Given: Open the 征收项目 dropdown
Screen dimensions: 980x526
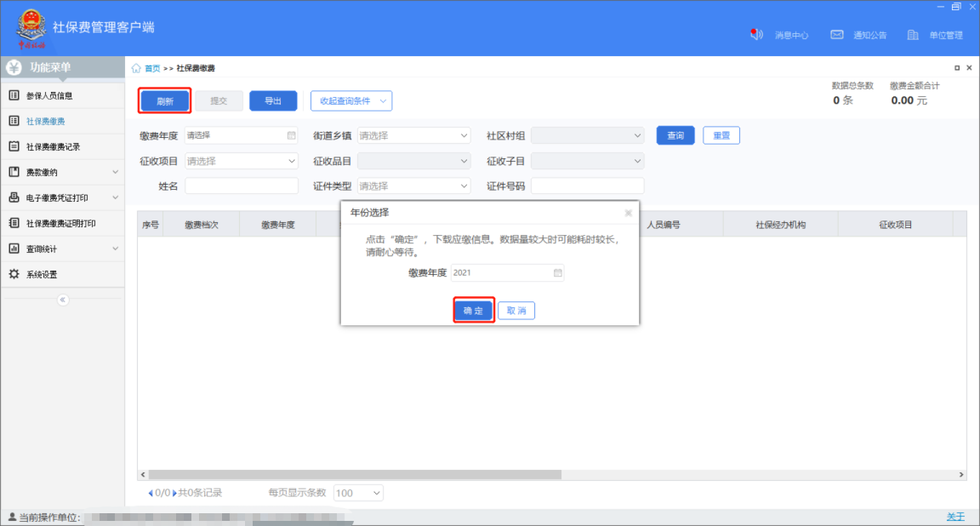Looking at the screenshot, I should tap(242, 161).
